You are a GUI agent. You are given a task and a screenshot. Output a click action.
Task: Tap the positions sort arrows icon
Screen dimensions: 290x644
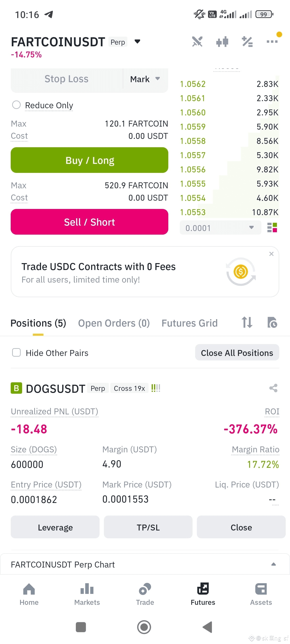(247, 322)
